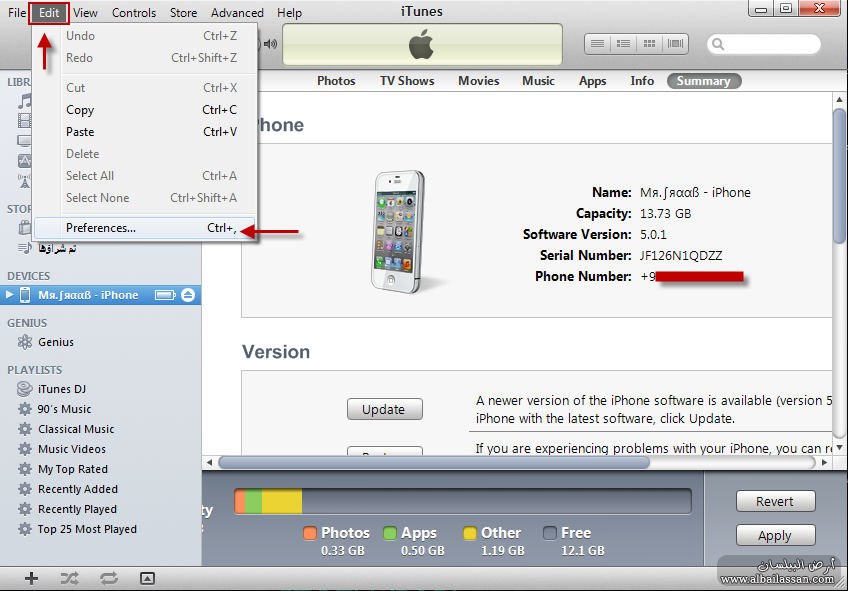Open the Help menu

pyautogui.click(x=289, y=12)
